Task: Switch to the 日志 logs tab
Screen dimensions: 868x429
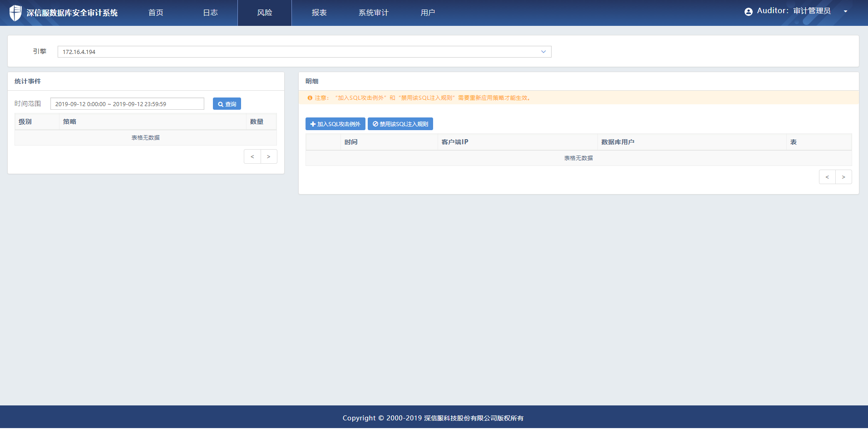Action: pos(210,13)
